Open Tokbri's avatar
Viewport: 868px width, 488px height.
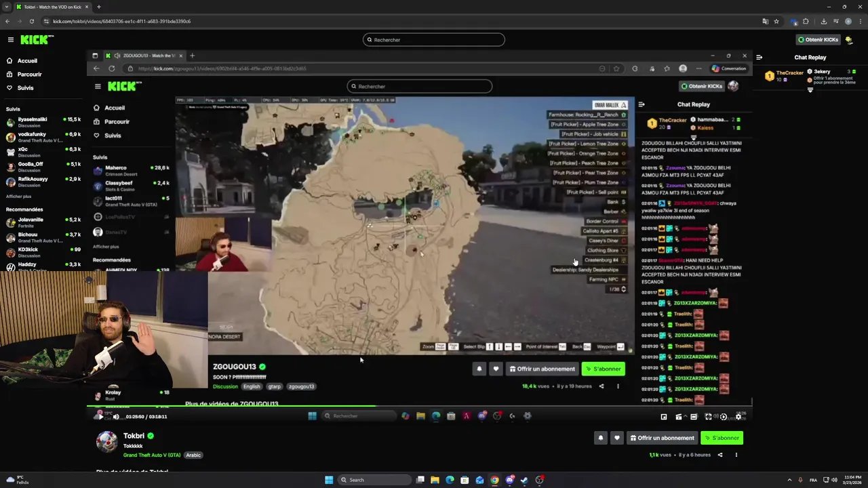tap(106, 441)
